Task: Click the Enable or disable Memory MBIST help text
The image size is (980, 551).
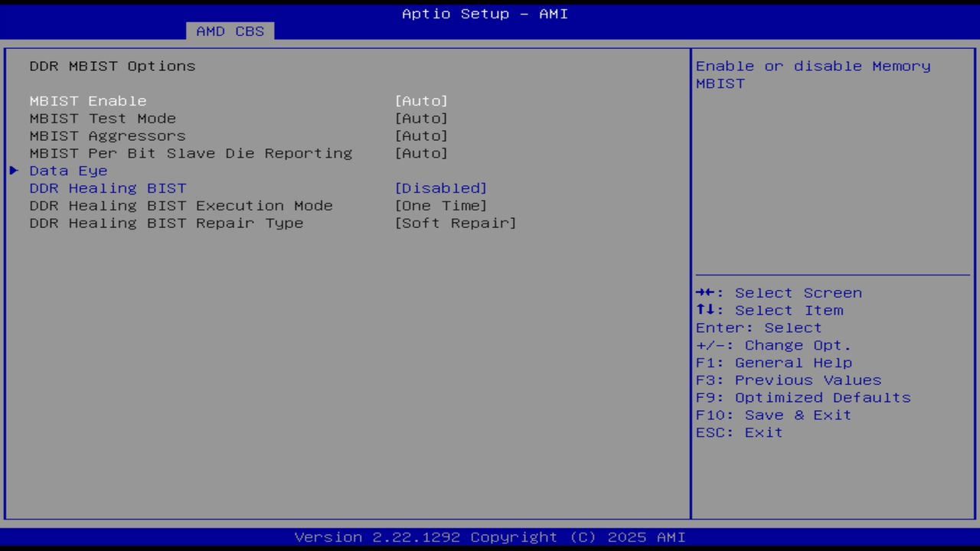Action: 813,75
